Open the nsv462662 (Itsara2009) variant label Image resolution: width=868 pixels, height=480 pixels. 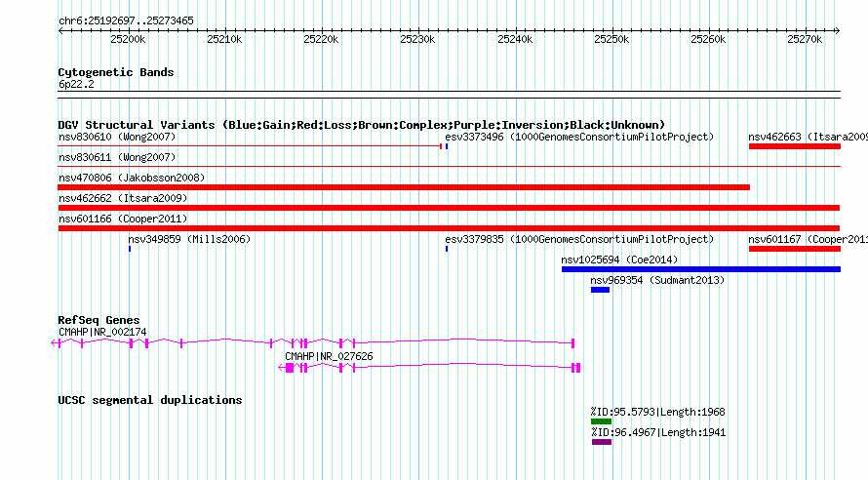[x=123, y=198]
